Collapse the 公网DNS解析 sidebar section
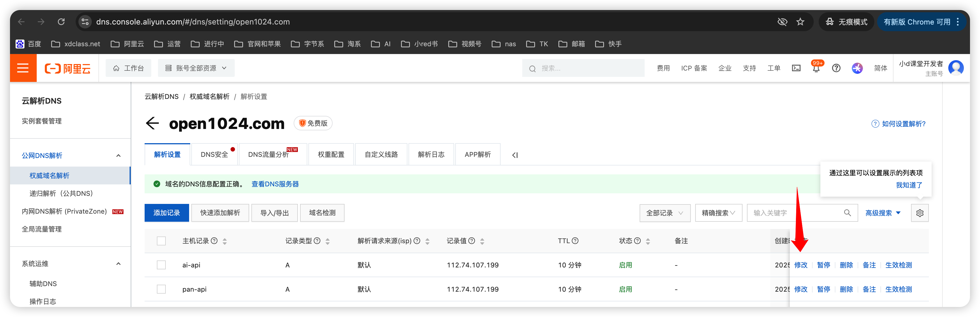Image resolution: width=980 pixels, height=317 pixels. pyautogui.click(x=118, y=155)
